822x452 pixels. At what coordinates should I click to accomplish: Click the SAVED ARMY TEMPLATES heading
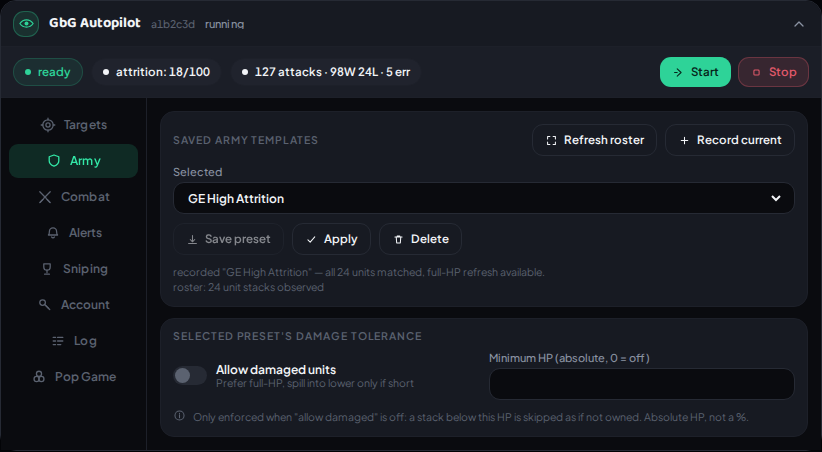(x=245, y=140)
